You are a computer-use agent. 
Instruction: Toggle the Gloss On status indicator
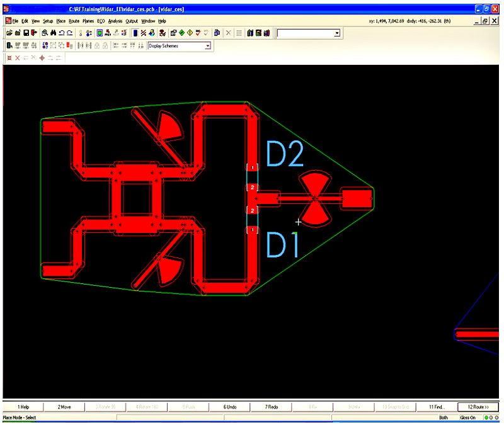point(467,417)
